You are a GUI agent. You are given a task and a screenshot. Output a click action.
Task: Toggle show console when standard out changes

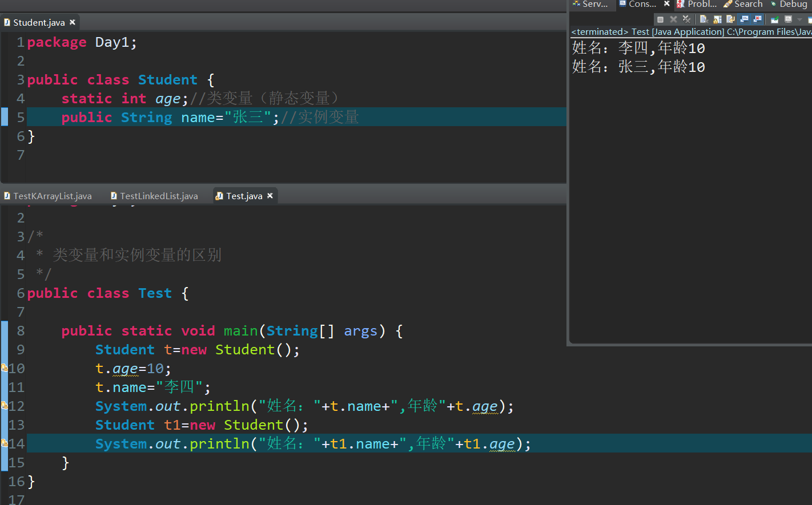point(744,19)
